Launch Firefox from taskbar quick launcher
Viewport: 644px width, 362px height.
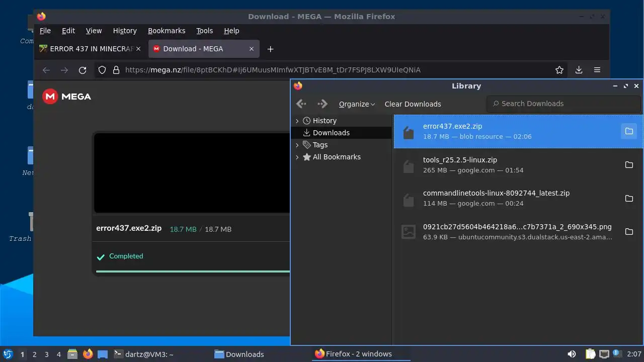[x=88, y=354]
